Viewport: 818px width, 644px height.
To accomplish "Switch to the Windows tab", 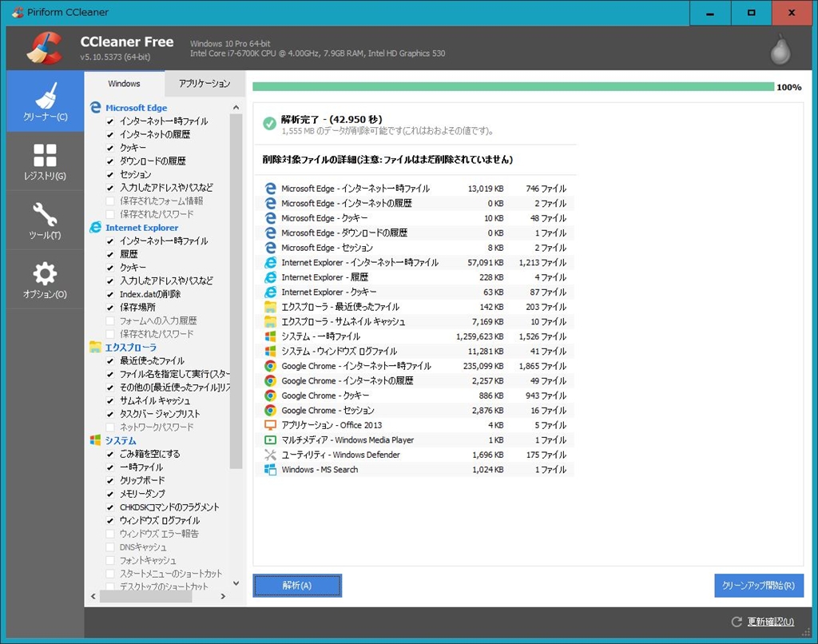I will tap(124, 84).
